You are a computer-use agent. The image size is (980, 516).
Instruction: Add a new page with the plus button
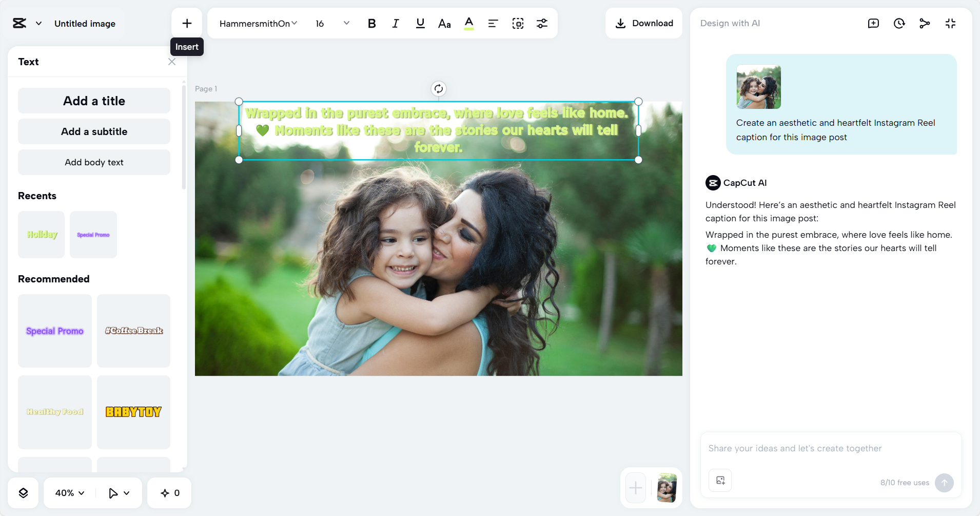636,488
